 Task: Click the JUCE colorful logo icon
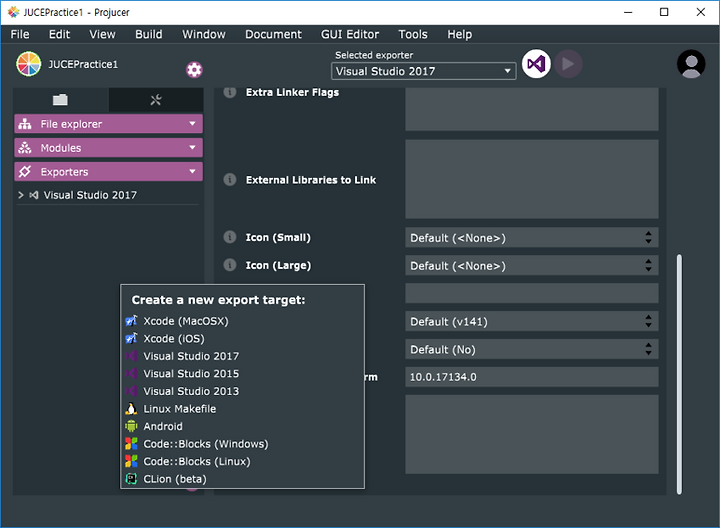(x=28, y=64)
